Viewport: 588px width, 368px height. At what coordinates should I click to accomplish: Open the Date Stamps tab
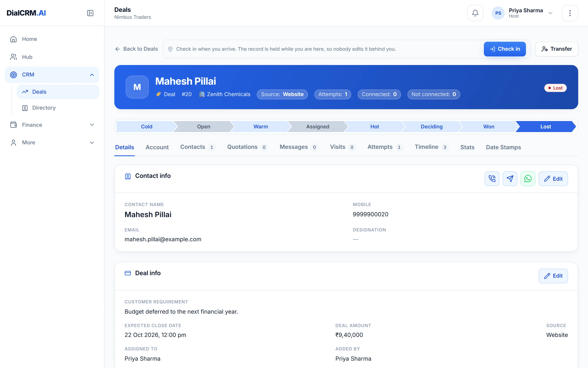503,147
